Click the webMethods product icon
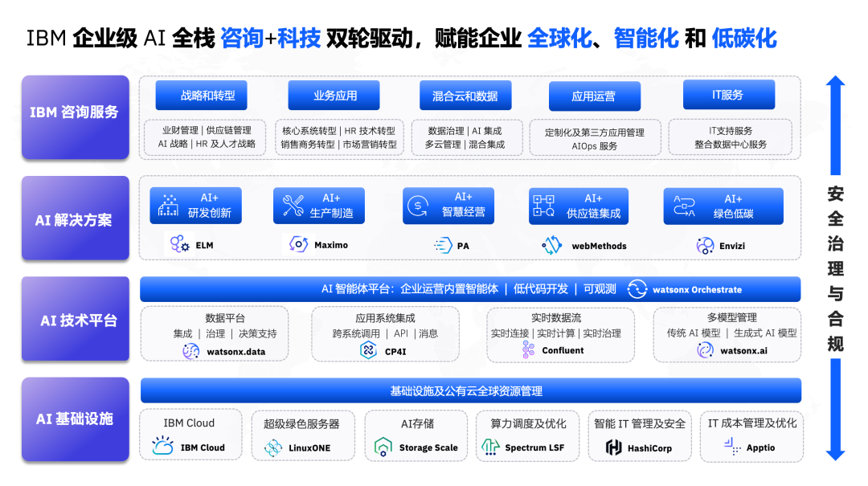The image size is (868, 486). 552,245
